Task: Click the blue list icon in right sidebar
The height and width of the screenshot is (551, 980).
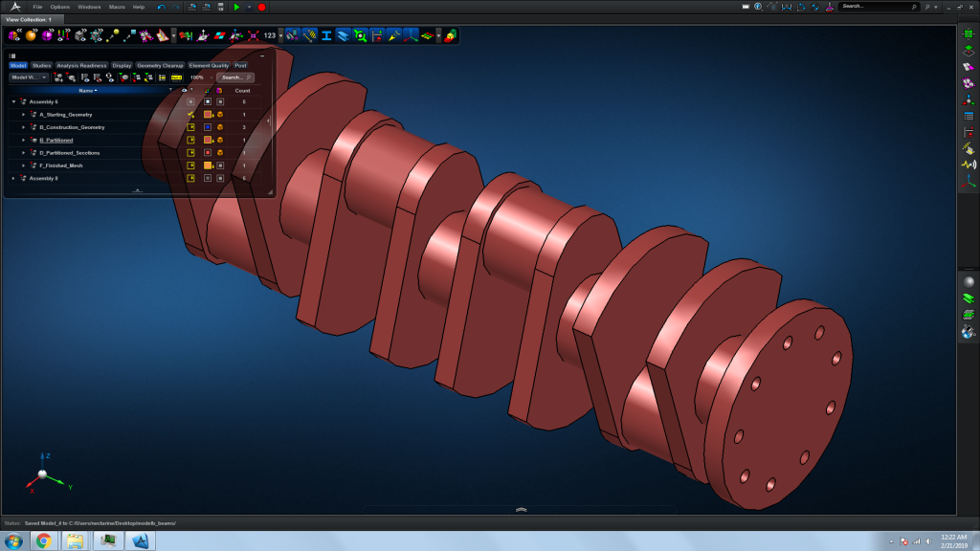Action: point(969,116)
